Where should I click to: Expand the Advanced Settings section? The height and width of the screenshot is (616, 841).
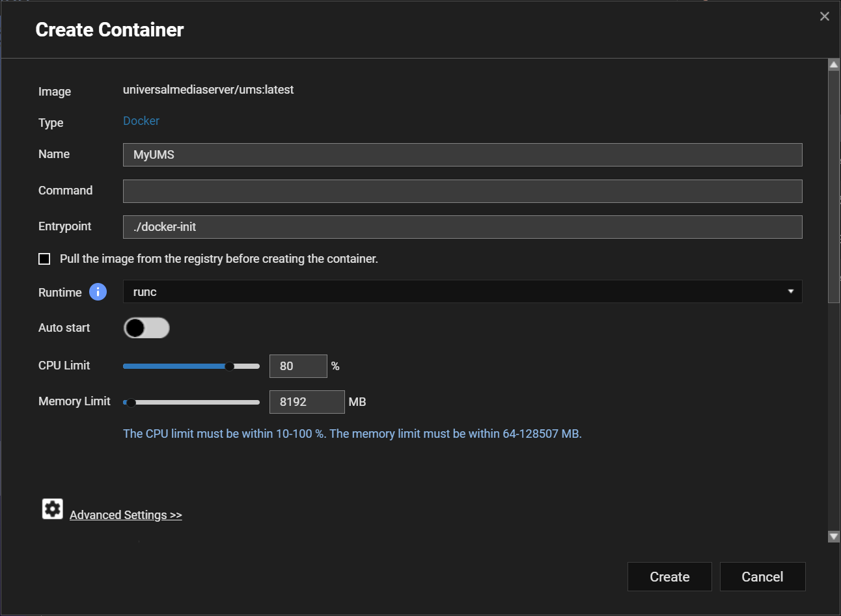pos(126,515)
